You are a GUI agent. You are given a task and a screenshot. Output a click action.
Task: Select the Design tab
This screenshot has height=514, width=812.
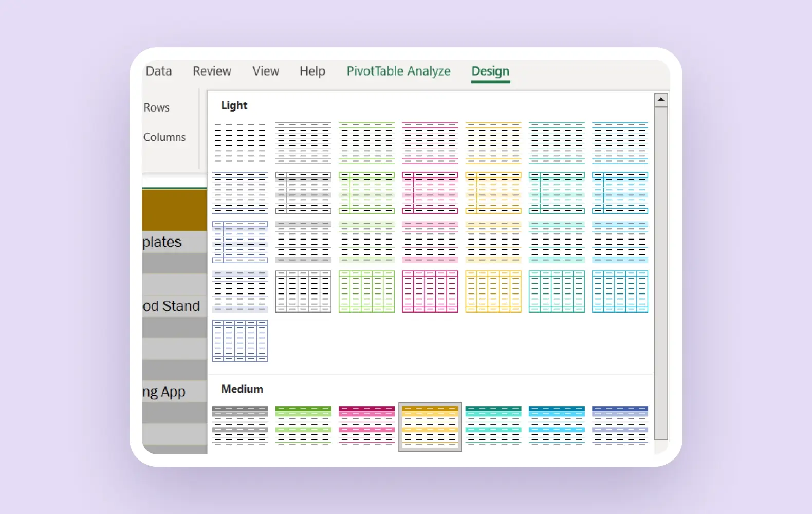(x=490, y=71)
